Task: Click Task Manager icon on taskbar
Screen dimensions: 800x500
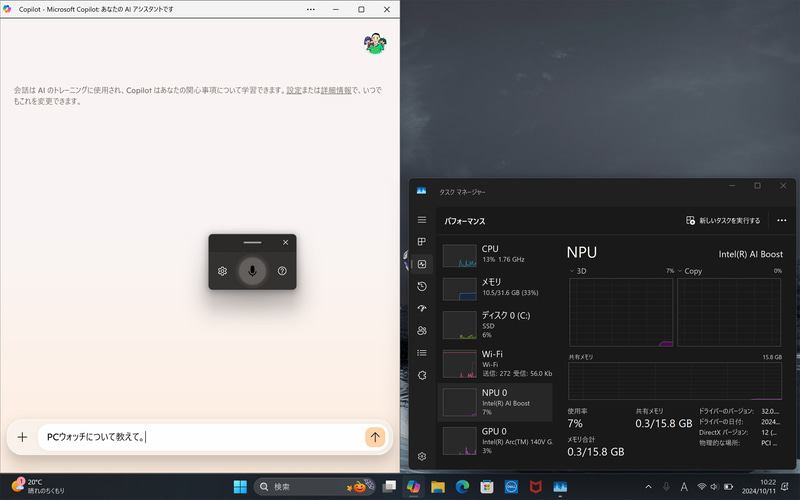Action: pyautogui.click(x=560, y=487)
